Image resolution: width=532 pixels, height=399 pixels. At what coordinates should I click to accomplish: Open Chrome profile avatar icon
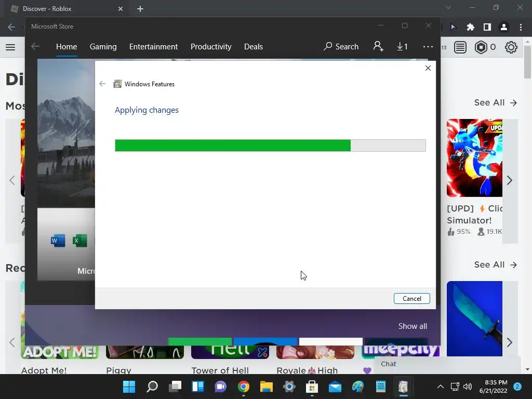pos(504,27)
